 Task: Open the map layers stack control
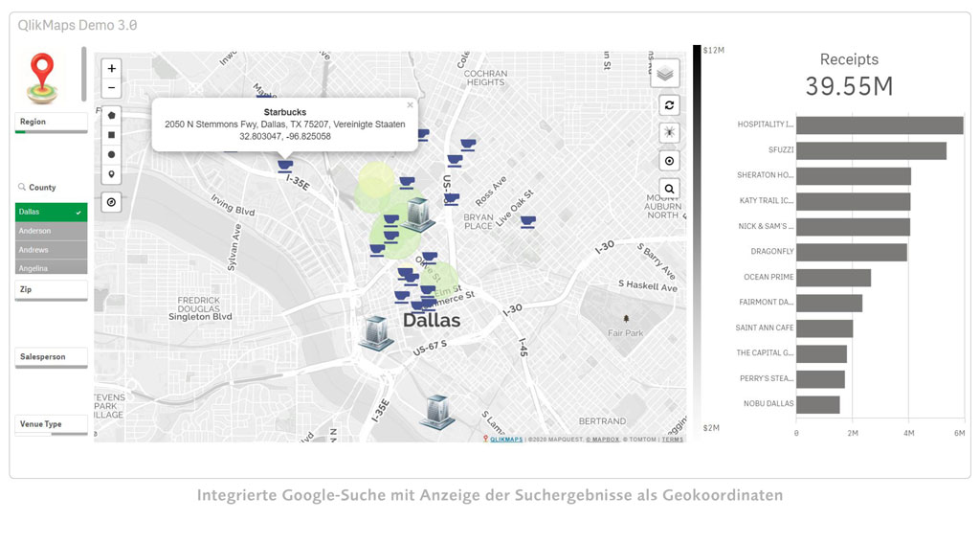point(665,74)
